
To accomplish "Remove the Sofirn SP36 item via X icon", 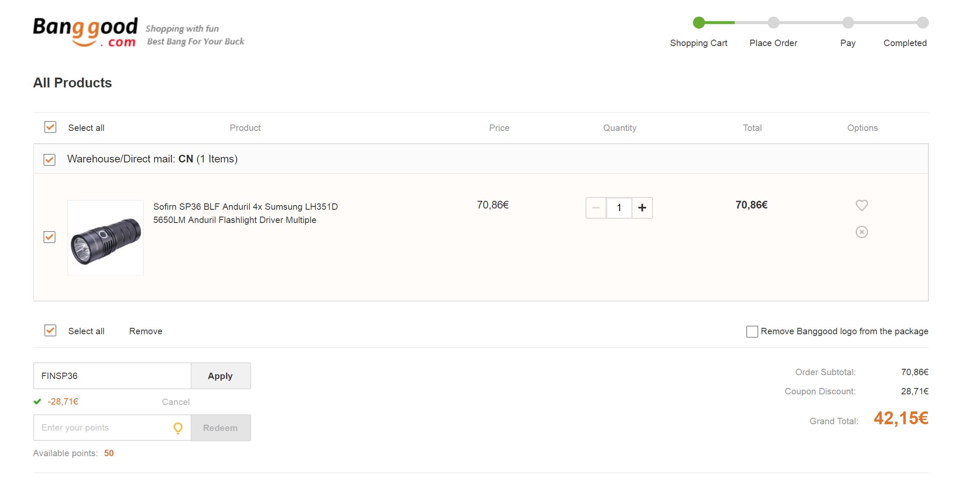I will click(x=861, y=232).
